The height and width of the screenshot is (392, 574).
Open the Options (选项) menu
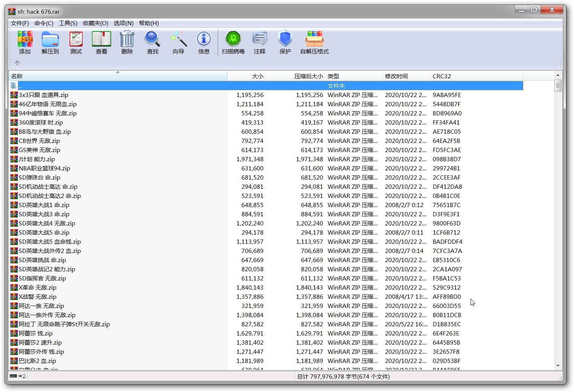coord(123,23)
